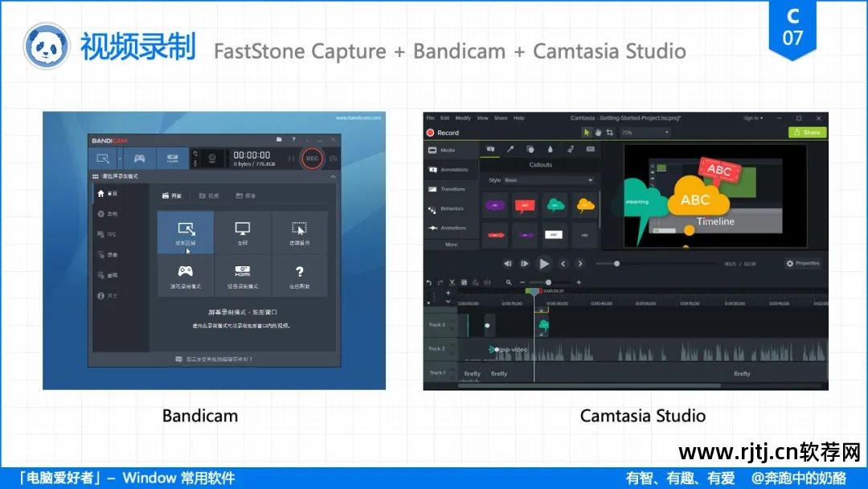The image size is (868, 489).
Task: Choose the rectangle area tile in Bandicam
Action: pos(186,232)
